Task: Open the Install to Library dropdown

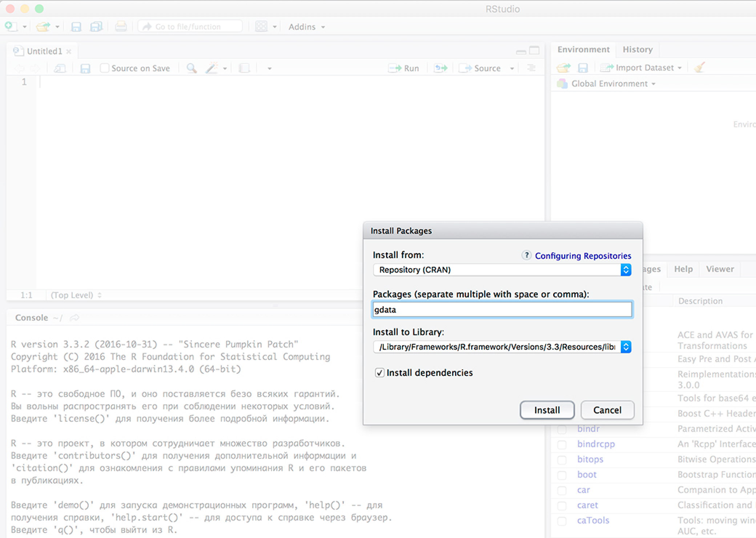Action: tap(502, 347)
